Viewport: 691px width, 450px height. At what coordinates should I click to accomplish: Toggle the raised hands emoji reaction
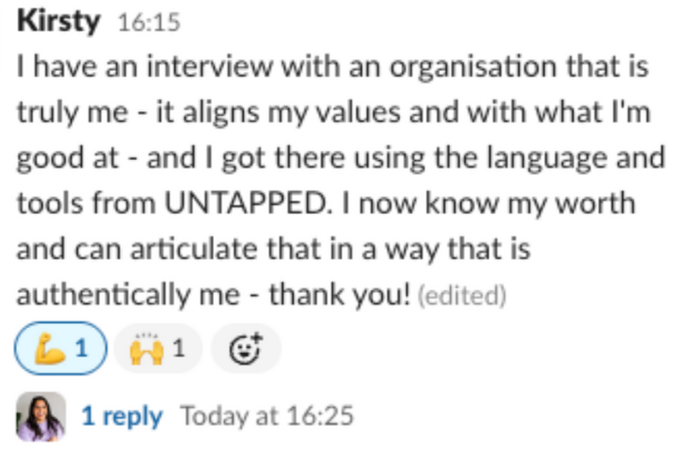click(x=158, y=349)
